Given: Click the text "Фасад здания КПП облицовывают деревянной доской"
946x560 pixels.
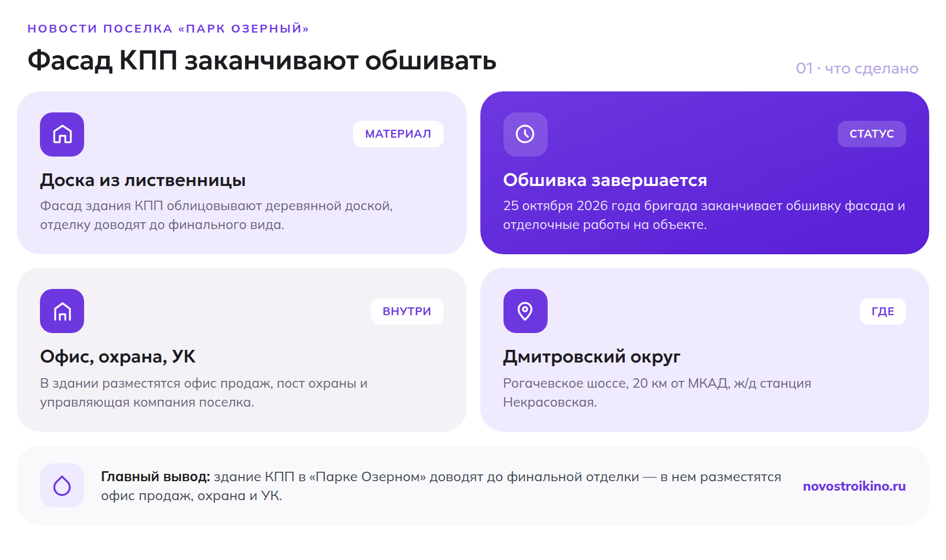Looking at the screenshot, I should coord(215,206).
